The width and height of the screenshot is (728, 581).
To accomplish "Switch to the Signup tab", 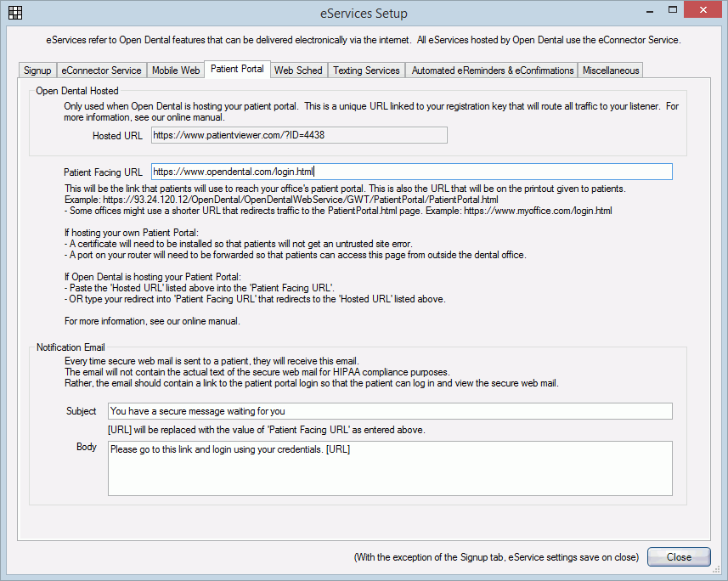I will click(37, 71).
